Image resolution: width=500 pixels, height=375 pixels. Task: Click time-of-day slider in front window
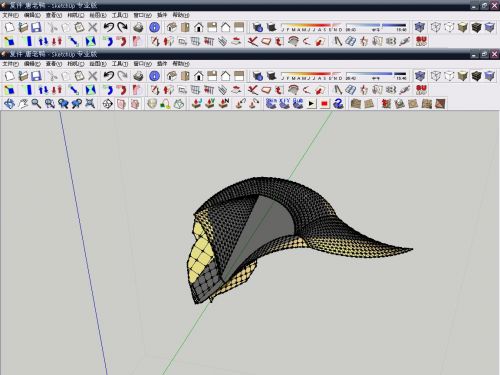(x=376, y=76)
